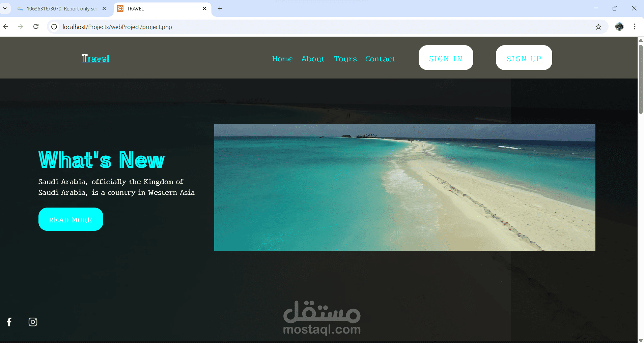Click the READ MORE button
Screen dimensions: 644x343
click(x=71, y=219)
